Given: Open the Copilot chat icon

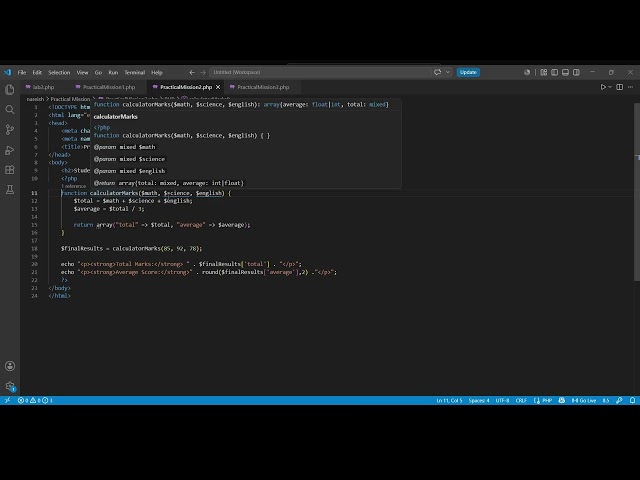Looking at the screenshot, I should tap(438, 72).
